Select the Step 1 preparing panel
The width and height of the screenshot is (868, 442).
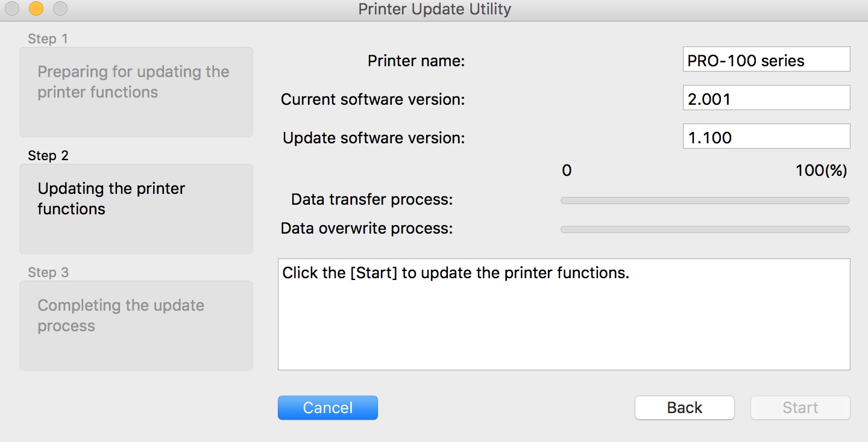click(x=136, y=92)
